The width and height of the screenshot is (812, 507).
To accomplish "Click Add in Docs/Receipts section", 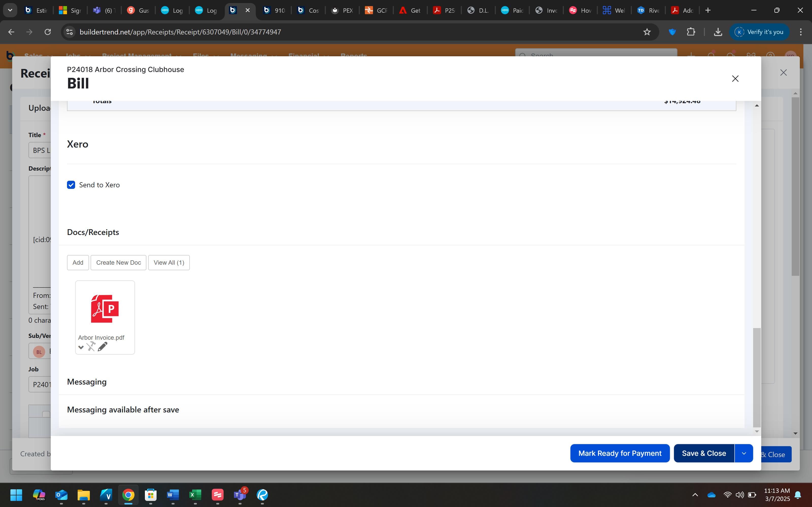I will coord(78,263).
